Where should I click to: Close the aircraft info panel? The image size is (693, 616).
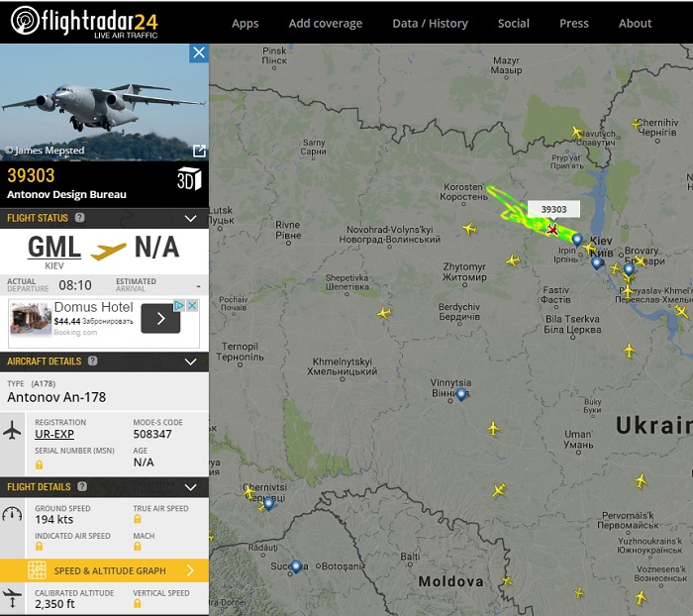(199, 52)
